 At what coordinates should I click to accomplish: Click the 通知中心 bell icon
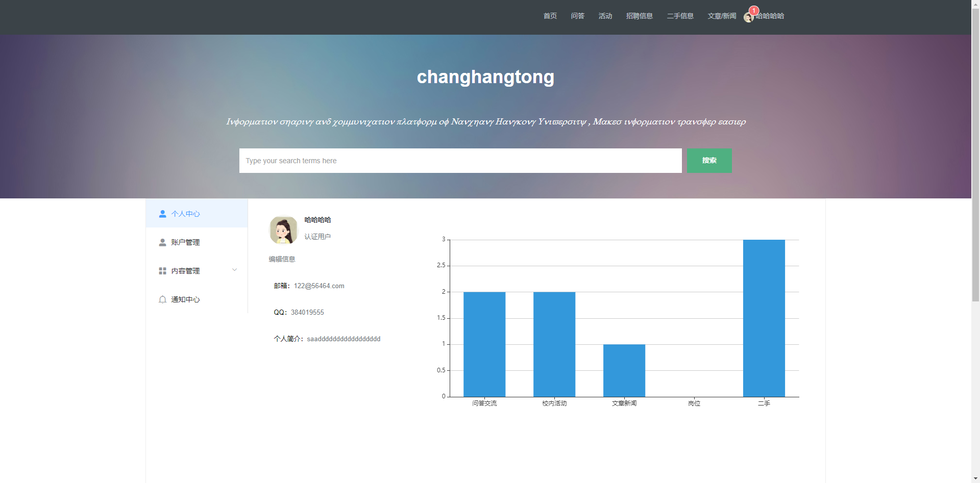(162, 299)
